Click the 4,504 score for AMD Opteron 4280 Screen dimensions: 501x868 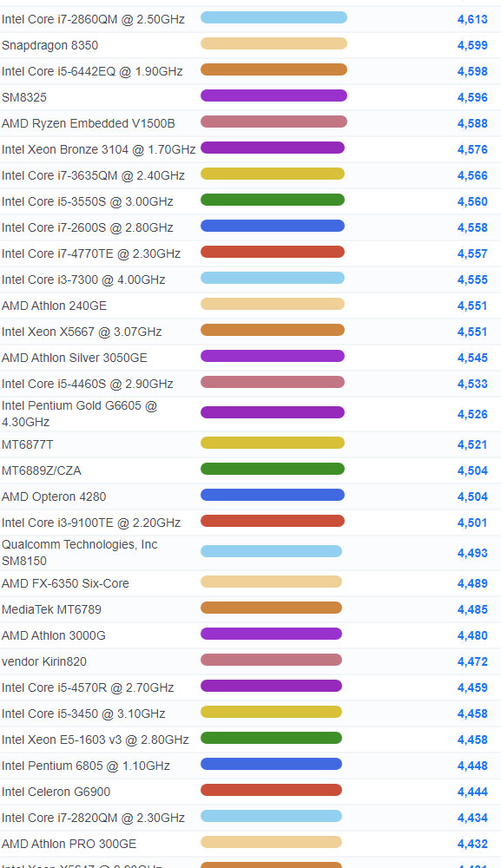pos(472,496)
